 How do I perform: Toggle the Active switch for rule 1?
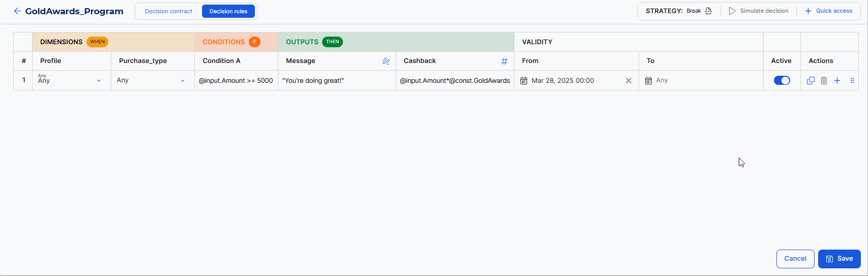(x=782, y=80)
